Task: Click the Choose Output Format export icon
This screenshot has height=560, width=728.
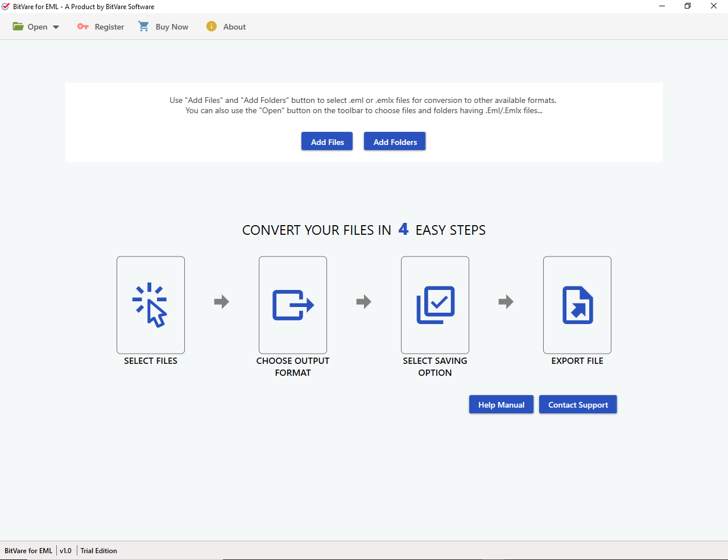Action: 293,305
